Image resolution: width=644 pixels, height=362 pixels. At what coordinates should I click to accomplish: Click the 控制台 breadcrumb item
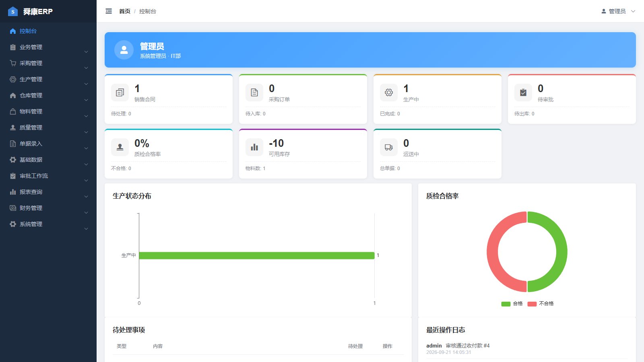click(x=148, y=11)
